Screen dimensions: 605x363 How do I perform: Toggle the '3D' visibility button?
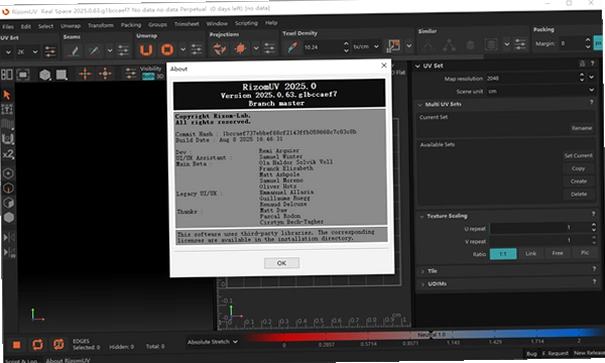pos(159,76)
